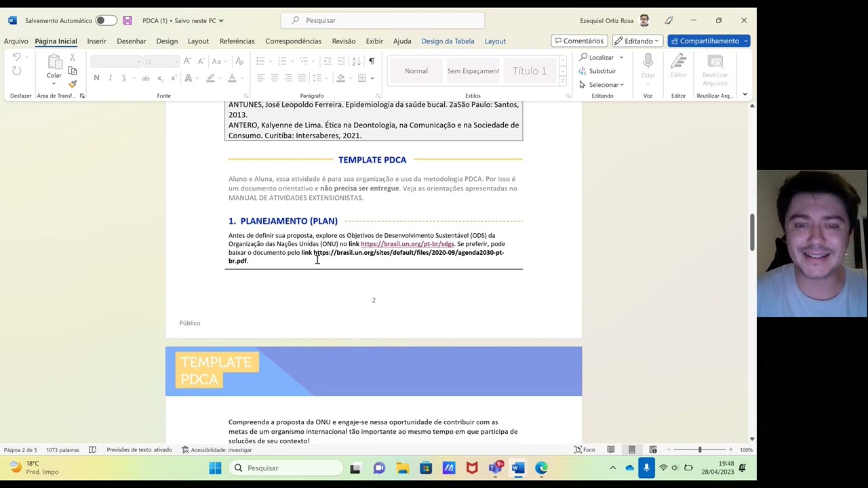Open File Explorer from the taskbar

pos(402,468)
